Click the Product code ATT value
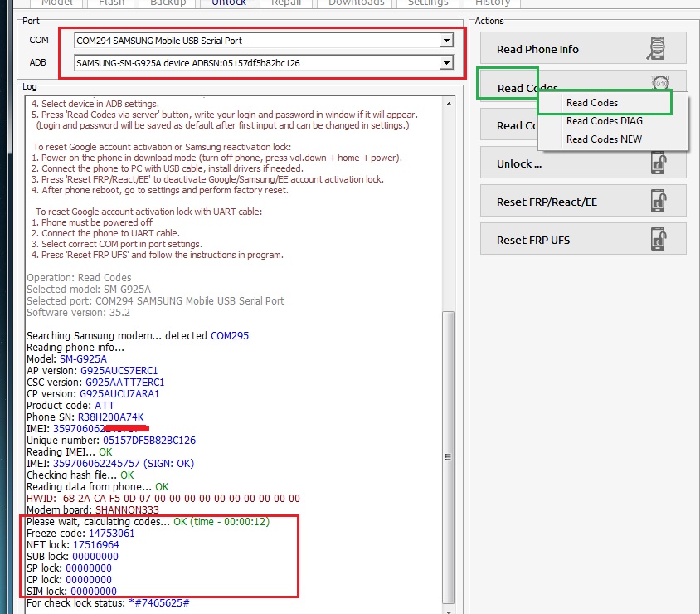Screen dimensions: 700x614 pos(105,406)
